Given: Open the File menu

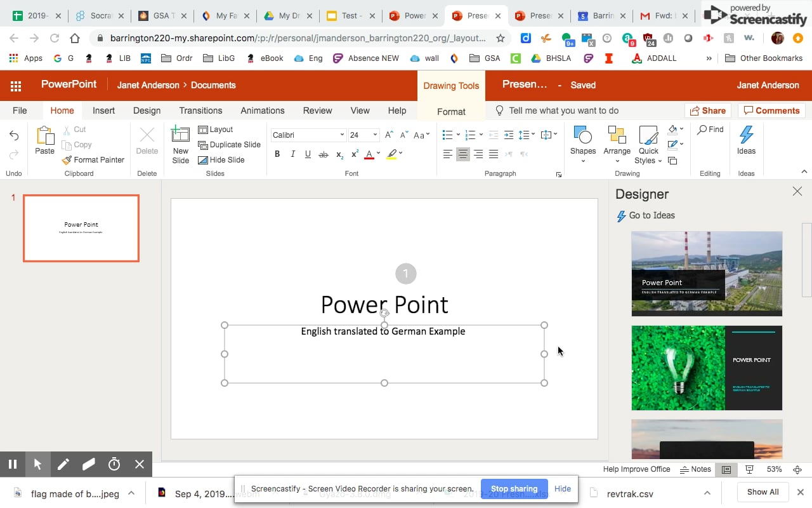Looking at the screenshot, I should 20,110.
